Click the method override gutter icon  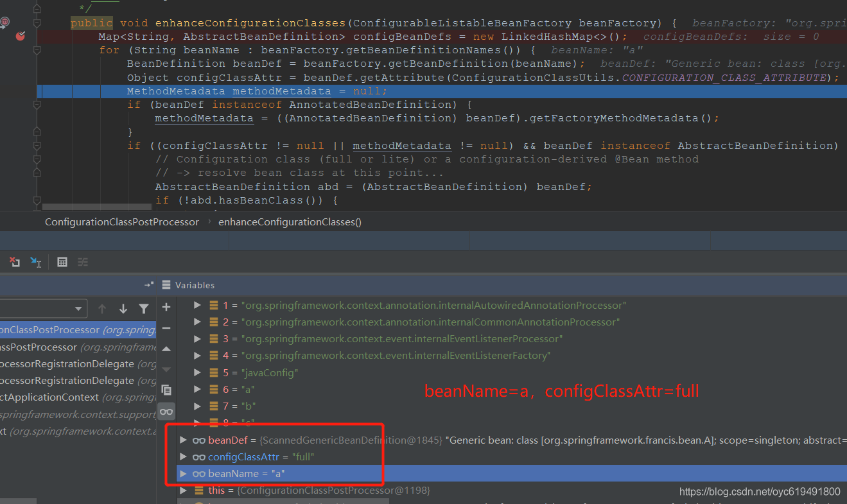4,22
